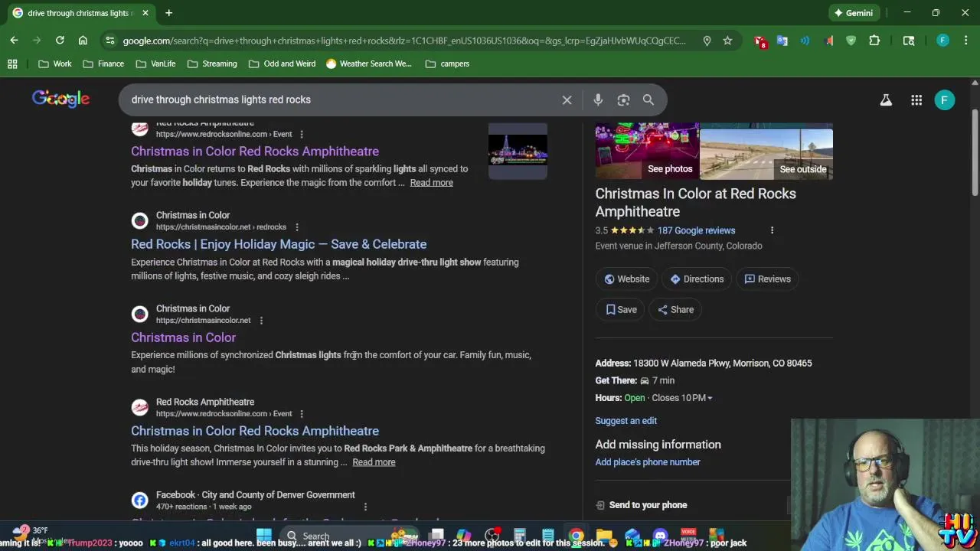Image resolution: width=980 pixels, height=551 pixels.
Task: Expand Read more on holiday season result
Action: (x=374, y=462)
